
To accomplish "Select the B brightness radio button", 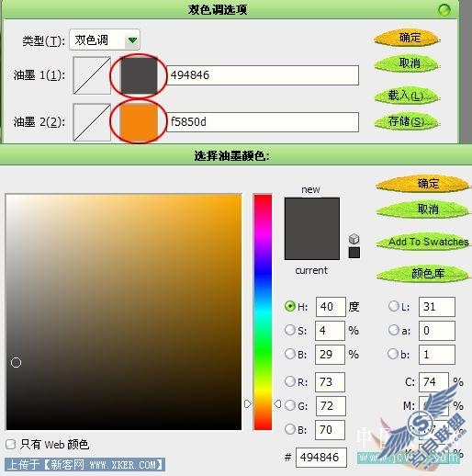I will 290,354.
